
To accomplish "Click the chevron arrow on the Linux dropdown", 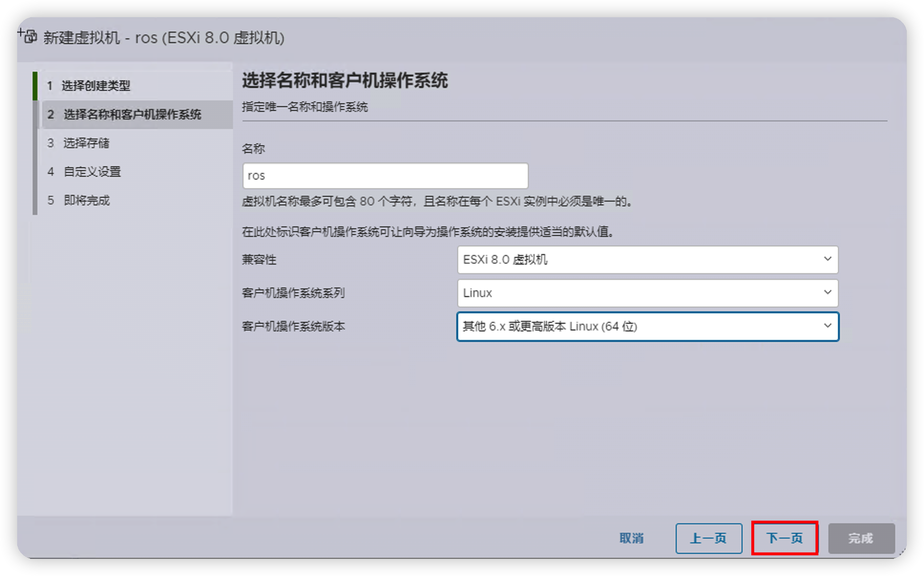I will 828,292.
